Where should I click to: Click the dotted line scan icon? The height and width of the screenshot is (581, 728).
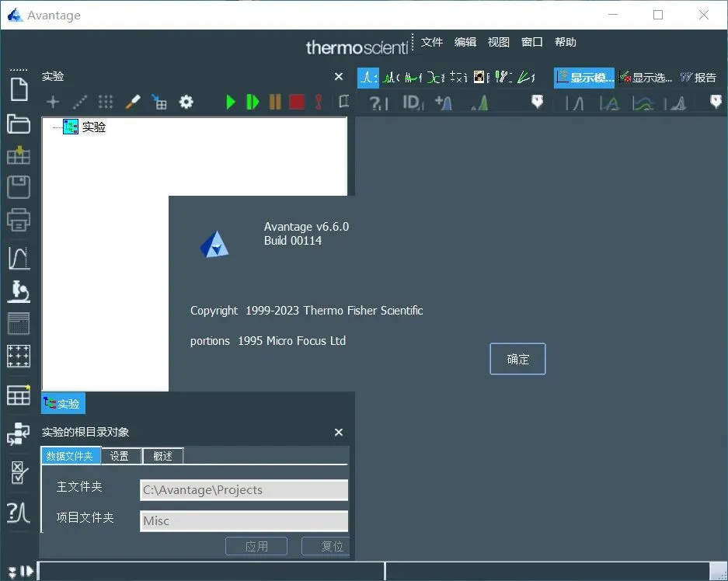[79, 102]
